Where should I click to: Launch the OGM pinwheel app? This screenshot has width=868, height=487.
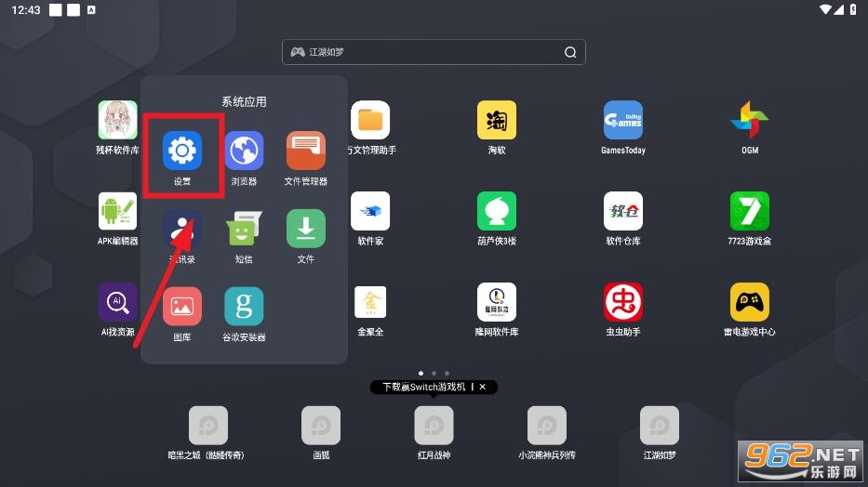click(x=750, y=120)
